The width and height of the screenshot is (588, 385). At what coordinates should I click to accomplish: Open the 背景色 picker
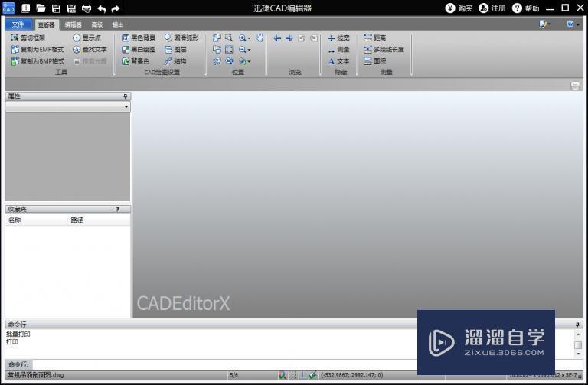pyautogui.click(x=136, y=61)
